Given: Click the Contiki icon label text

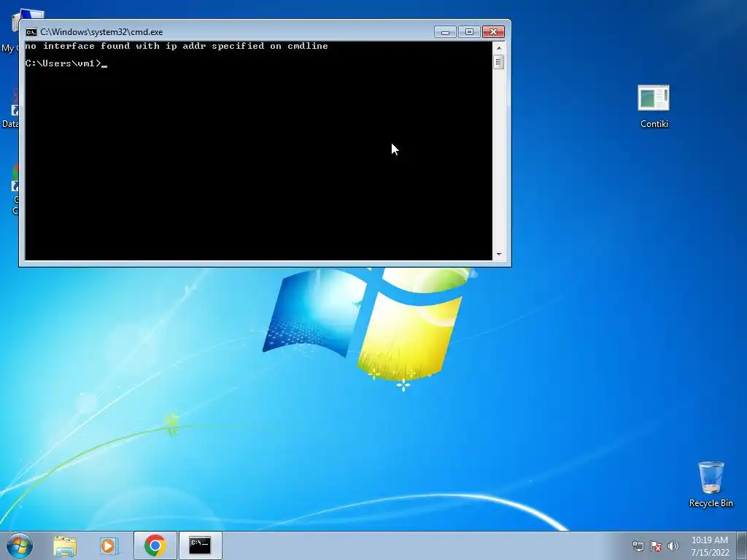Looking at the screenshot, I should (654, 124).
